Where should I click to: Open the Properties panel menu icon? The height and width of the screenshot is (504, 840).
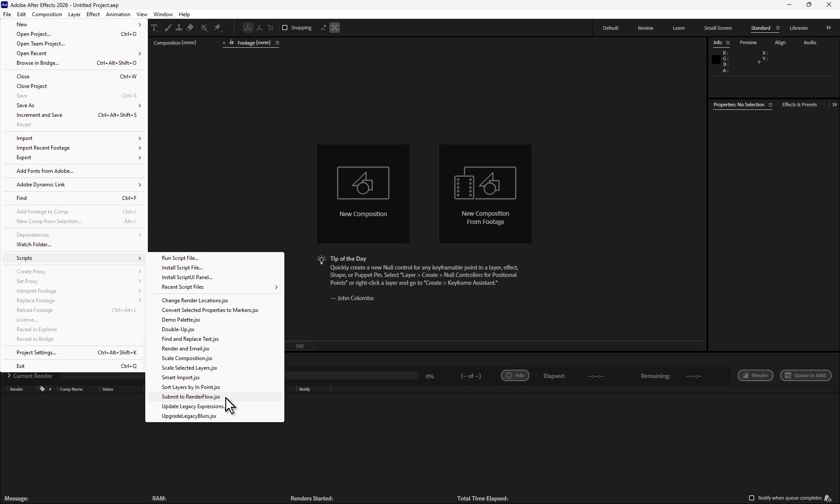[x=770, y=105]
